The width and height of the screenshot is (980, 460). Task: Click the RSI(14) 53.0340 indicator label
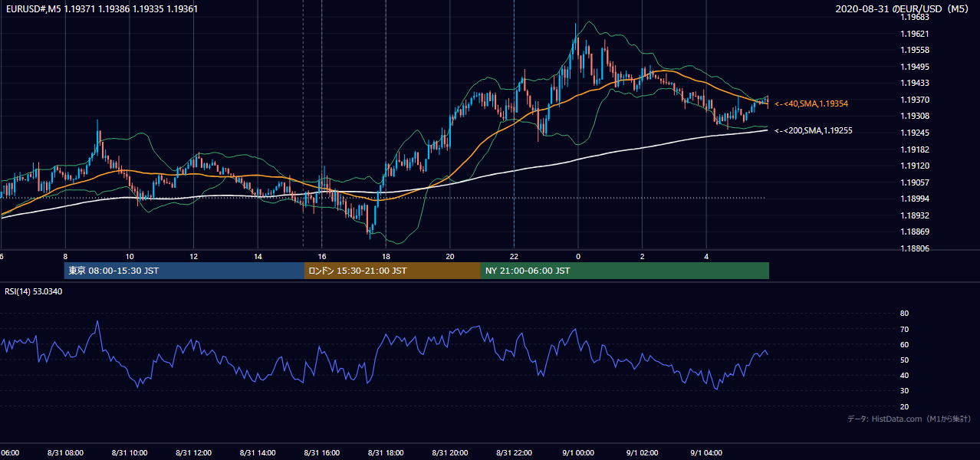[x=34, y=291]
